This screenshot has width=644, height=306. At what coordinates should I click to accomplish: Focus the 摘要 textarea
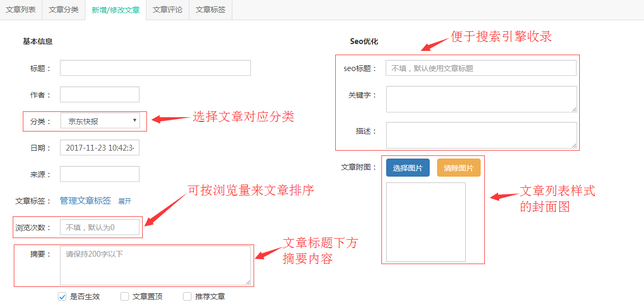tap(155, 265)
